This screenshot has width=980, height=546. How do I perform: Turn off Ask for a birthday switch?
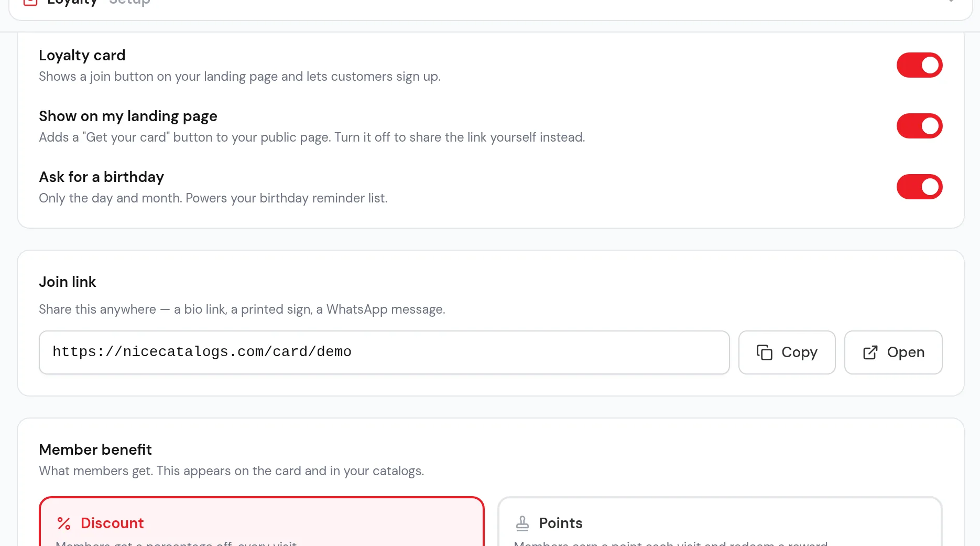point(919,187)
